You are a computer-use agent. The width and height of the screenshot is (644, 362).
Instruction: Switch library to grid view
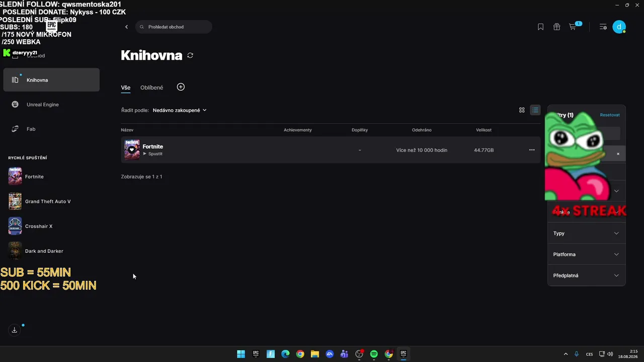pyautogui.click(x=522, y=110)
